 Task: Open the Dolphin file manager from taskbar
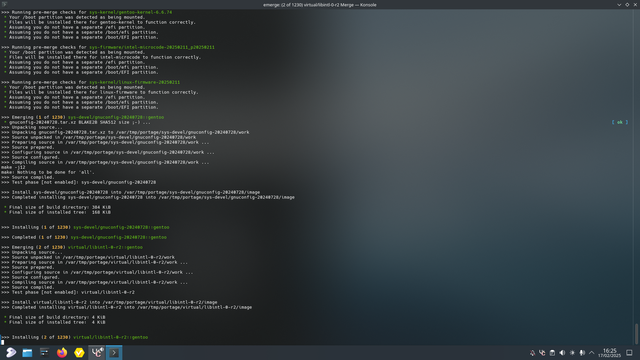(x=27, y=353)
